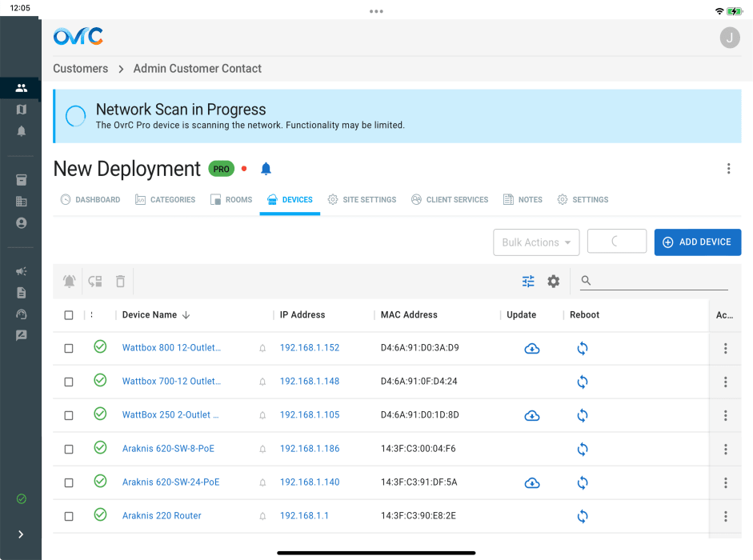The height and width of the screenshot is (560, 753).
Task: Click the device search input field
Action: (661, 281)
